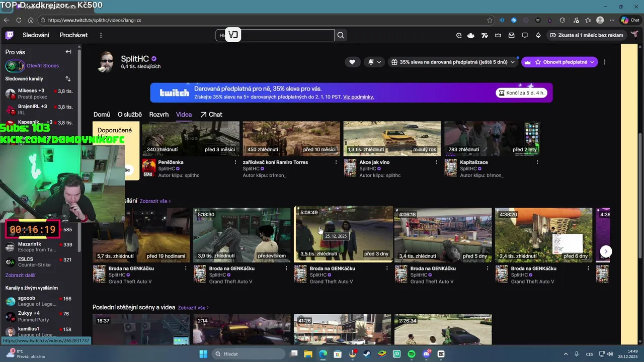Screen dimensions: 644x362
Task: Open options for the Akce jak víno clip
Action: (x=437, y=162)
